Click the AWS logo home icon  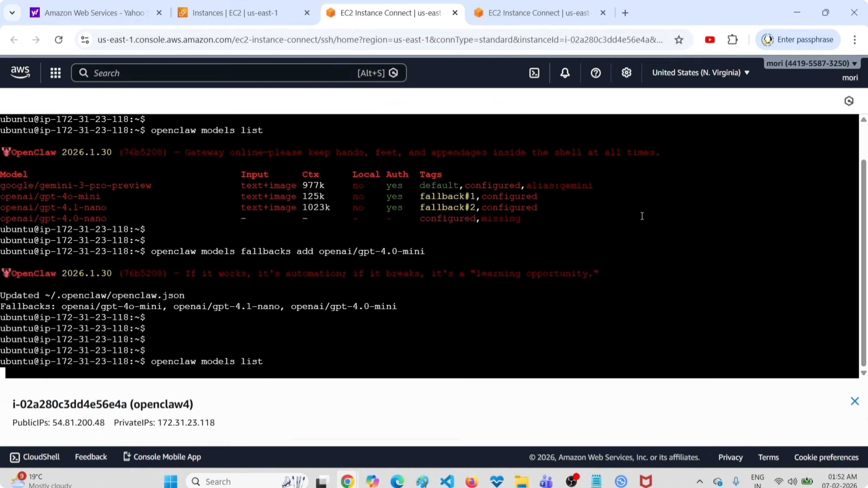coord(20,72)
